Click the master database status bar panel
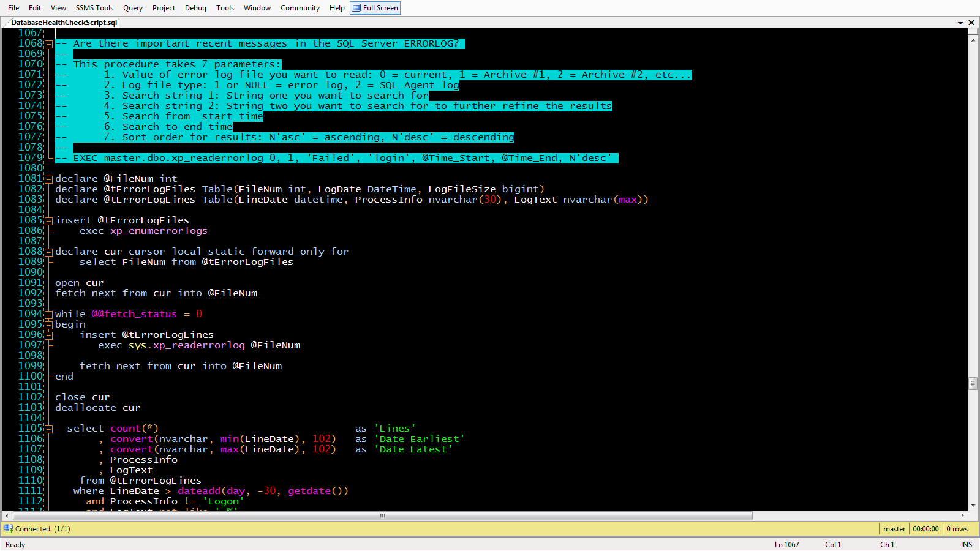980x551 pixels. 894,529
